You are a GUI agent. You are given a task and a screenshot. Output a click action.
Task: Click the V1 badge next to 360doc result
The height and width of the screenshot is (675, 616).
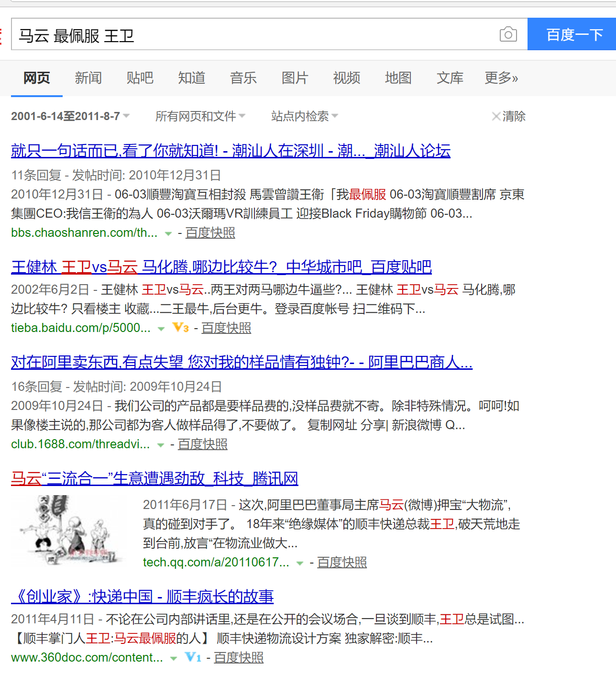click(x=193, y=657)
